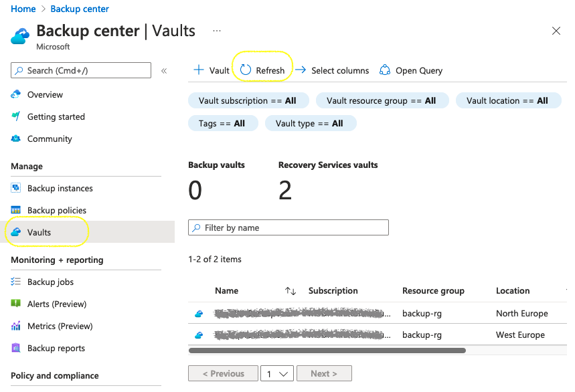The height and width of the screenshot is (392, 575).
Task: Open Vault type == All filter
Action: coord(311,123)
